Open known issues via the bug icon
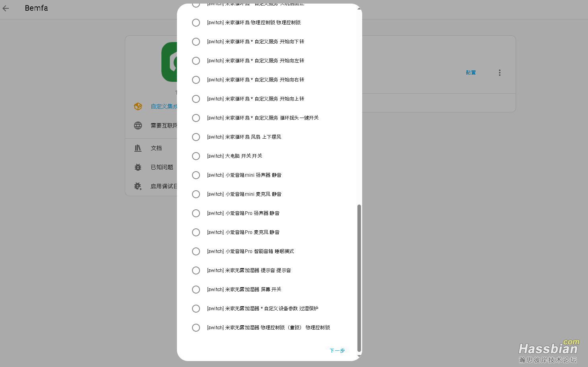 point(138,167)
